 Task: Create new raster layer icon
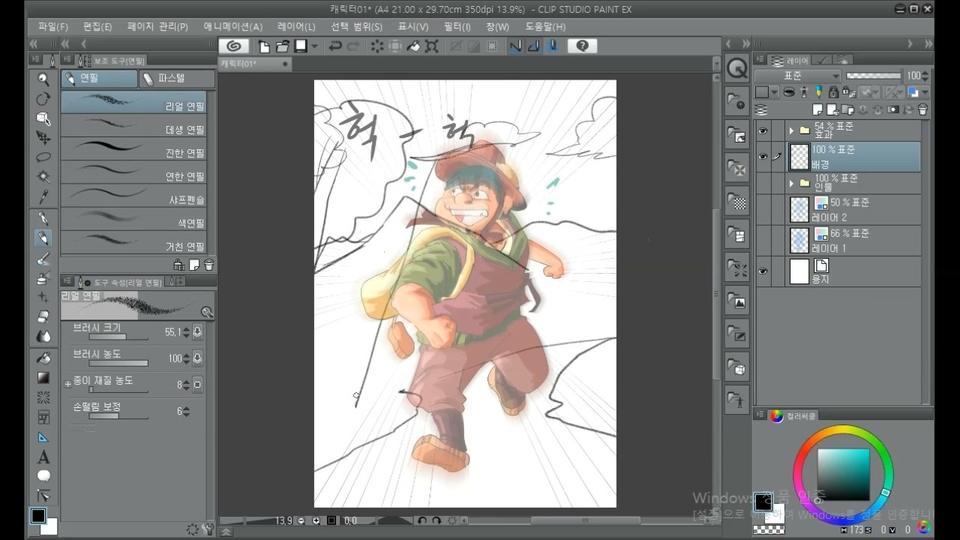tap(817, 110)
